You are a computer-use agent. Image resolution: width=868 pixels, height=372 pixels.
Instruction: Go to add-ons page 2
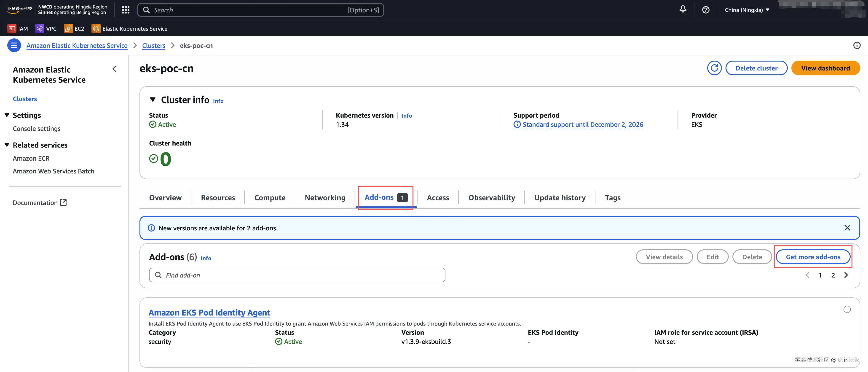(x=833, y=275)
